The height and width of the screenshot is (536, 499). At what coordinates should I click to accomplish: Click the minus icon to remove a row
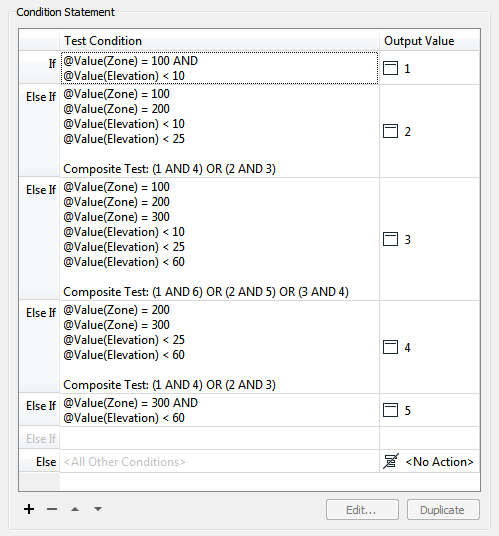tap(52, 509)
